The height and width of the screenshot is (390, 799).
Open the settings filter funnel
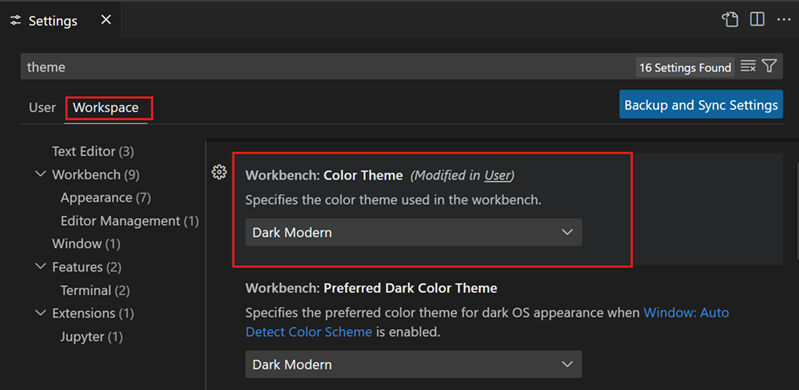click(x=769, y=66)
